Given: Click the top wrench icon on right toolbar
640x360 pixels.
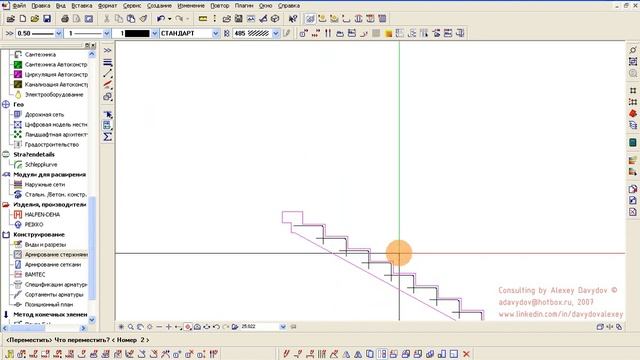Looking at the screenshot, I should pyautogui.click(x=633, y=50).
